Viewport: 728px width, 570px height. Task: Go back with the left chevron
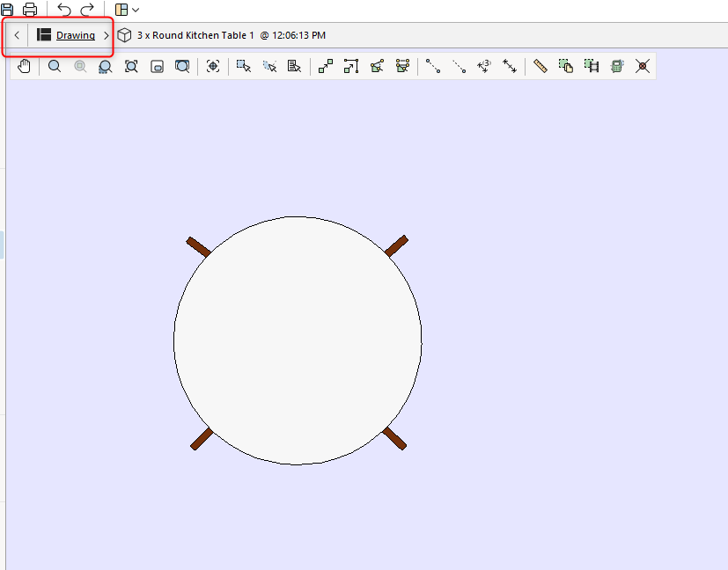[17, 35]
